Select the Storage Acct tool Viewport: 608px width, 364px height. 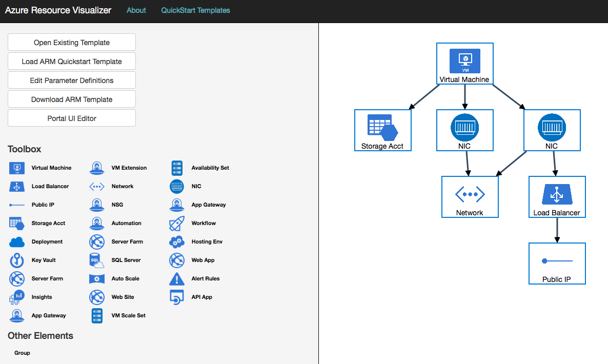tap(17, 223)
